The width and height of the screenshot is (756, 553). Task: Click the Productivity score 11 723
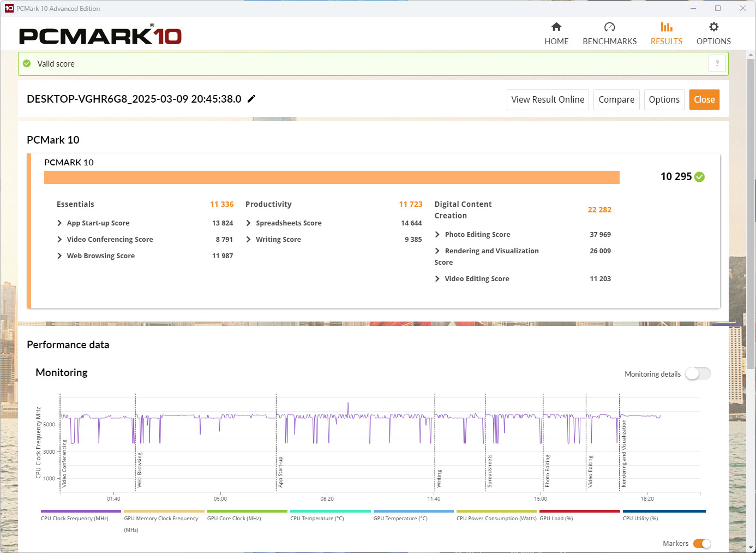411,204
